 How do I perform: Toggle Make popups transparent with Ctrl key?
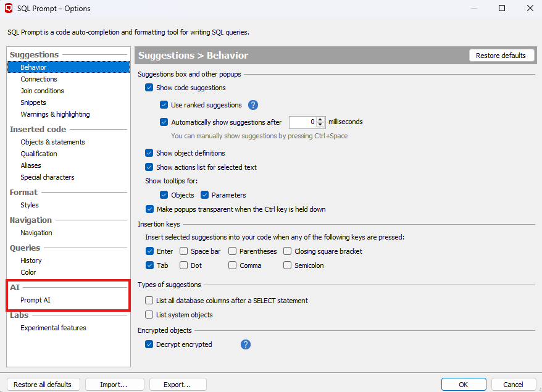tap(149, 209)
